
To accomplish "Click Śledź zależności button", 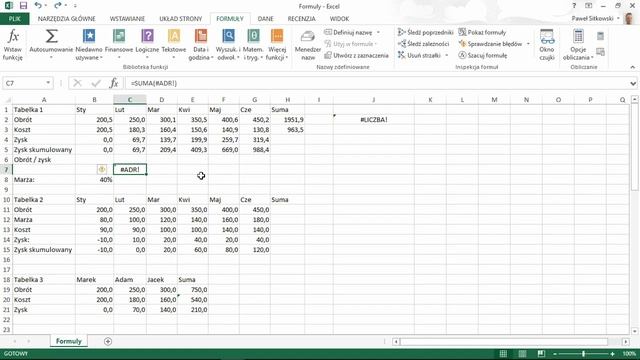I will (x=423, y=44).
